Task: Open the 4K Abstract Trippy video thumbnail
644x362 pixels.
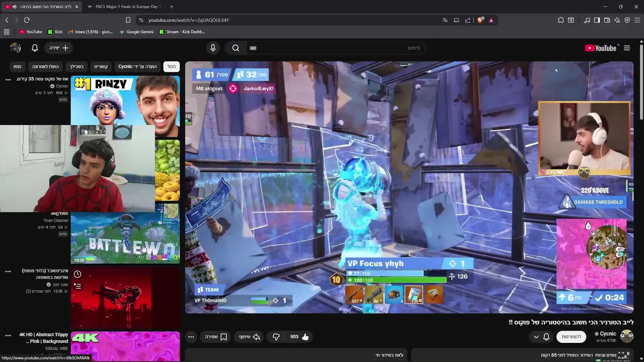Action: tap(125, 346)
